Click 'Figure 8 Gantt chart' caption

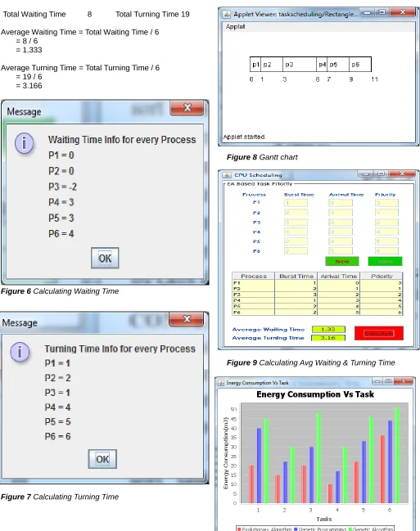click(262, 157)
